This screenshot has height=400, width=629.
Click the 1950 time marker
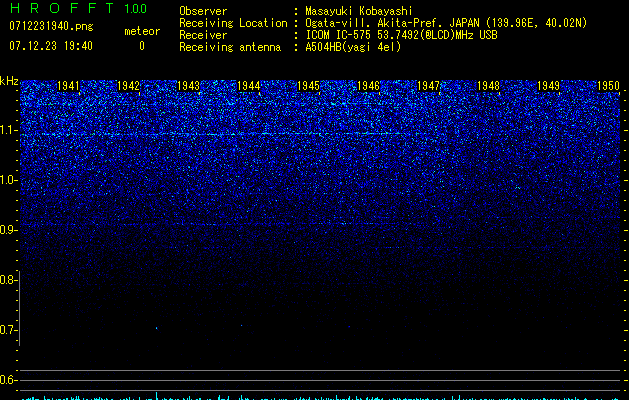pos(608,86)
